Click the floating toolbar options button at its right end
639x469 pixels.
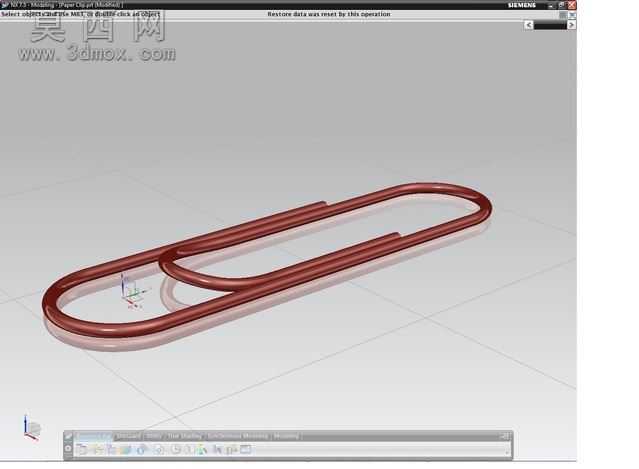506,436
